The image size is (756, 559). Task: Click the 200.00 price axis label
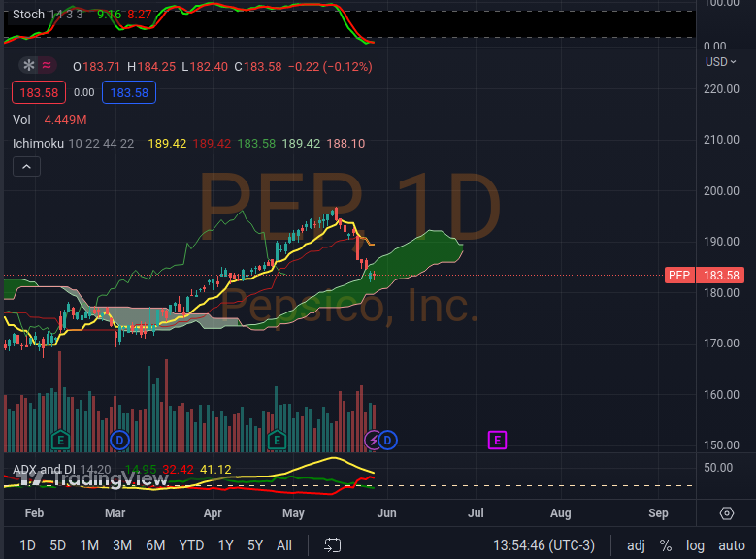pos(721,191)
